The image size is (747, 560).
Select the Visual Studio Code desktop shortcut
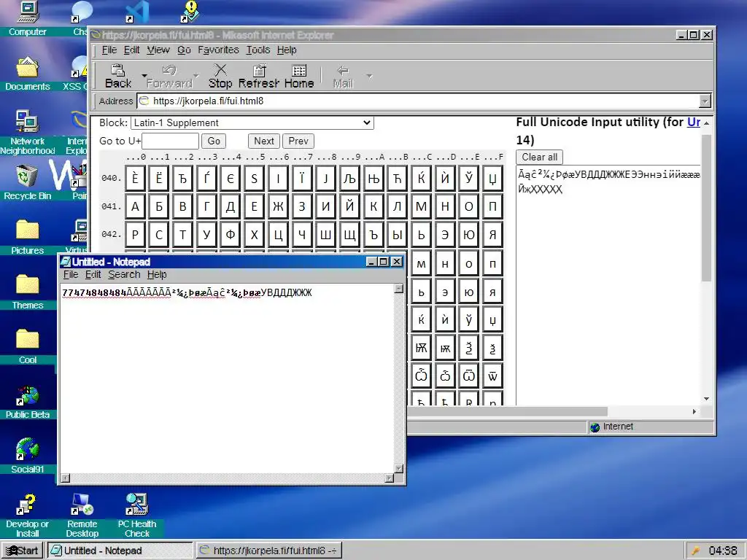click(x=138, y=12)
